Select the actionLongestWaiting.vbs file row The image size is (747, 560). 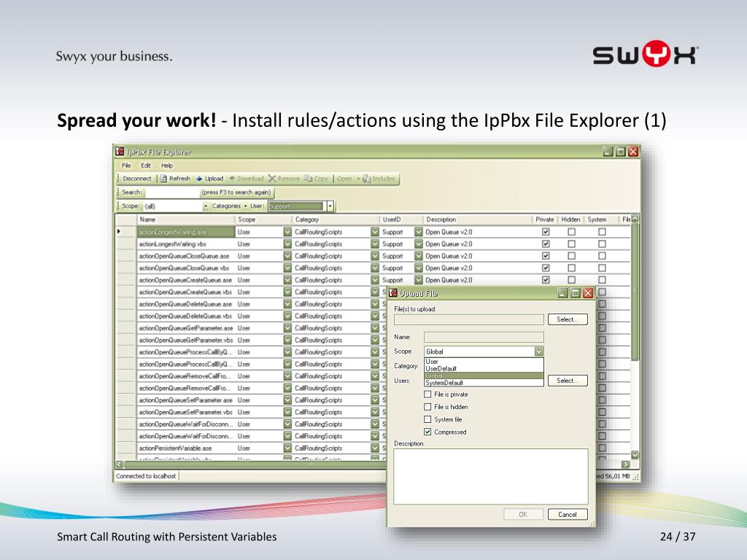186,244
